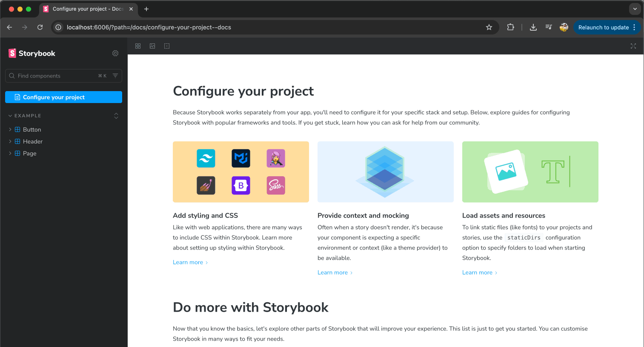Open browser extensions puzzle icon
This screenshot has height=347, width=644.
510,27
